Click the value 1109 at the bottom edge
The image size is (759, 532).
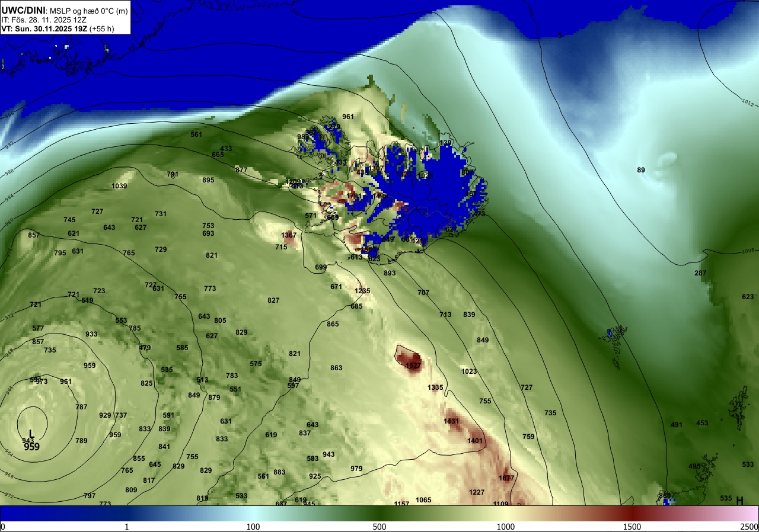point(500,504)
